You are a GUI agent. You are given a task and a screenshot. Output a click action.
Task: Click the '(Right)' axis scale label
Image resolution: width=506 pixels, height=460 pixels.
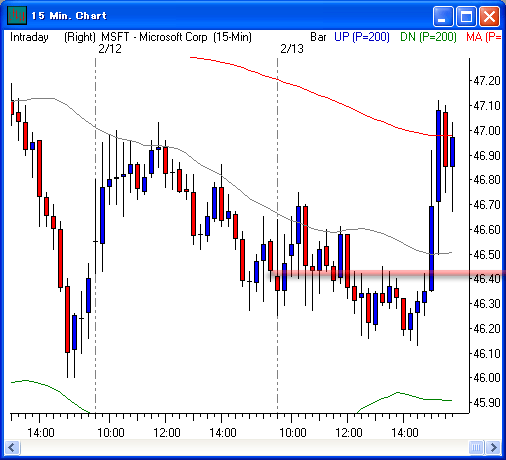(x=80, y=37)
